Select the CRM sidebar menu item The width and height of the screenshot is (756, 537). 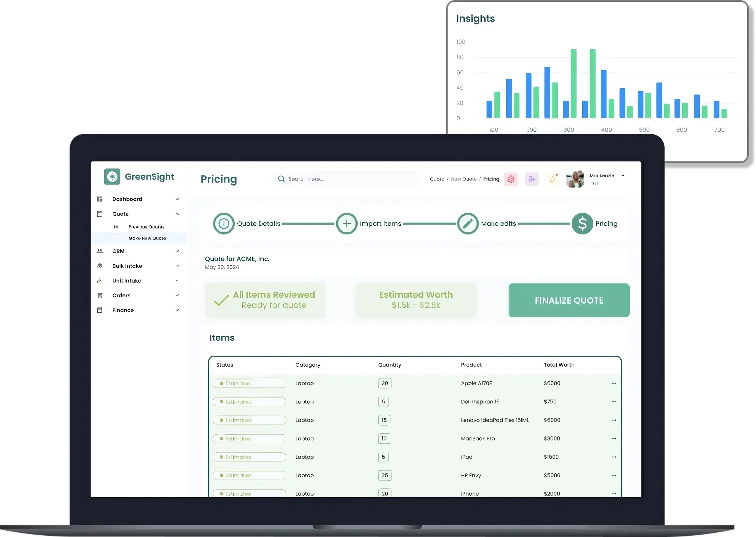118,250
